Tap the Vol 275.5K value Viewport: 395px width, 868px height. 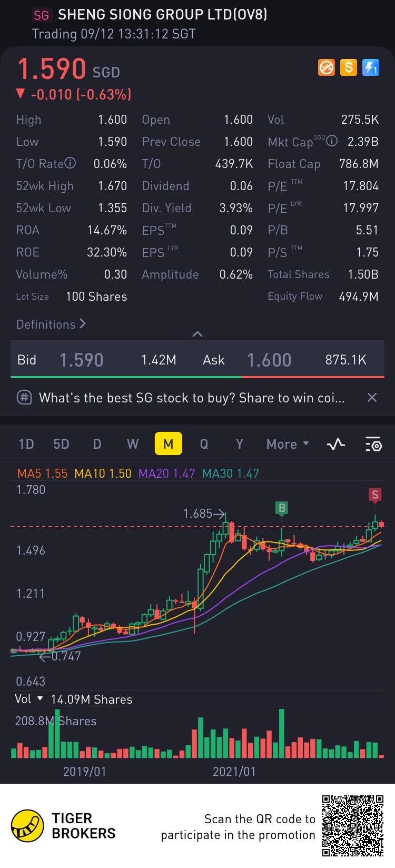pyautogui.click(x=360, y=120)
